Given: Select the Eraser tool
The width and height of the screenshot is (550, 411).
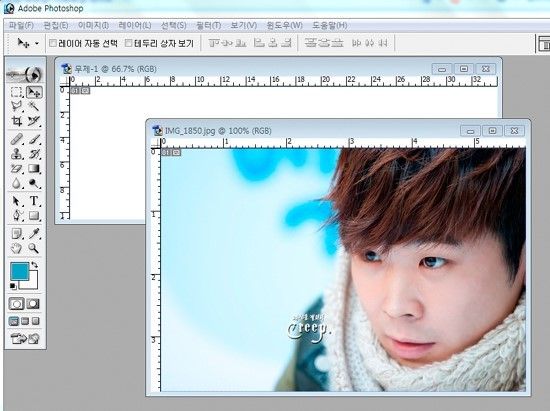Looking at the screenshot, I should 16,169.
